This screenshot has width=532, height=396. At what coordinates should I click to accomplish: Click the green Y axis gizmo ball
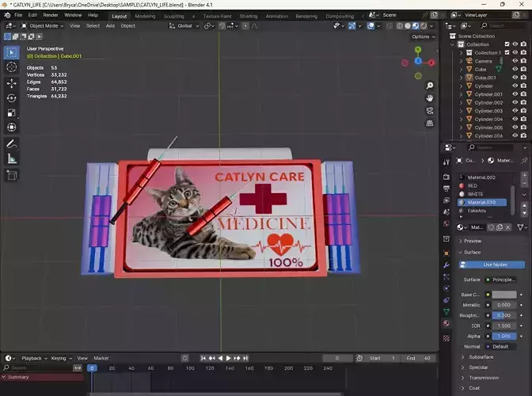(418, 50)
